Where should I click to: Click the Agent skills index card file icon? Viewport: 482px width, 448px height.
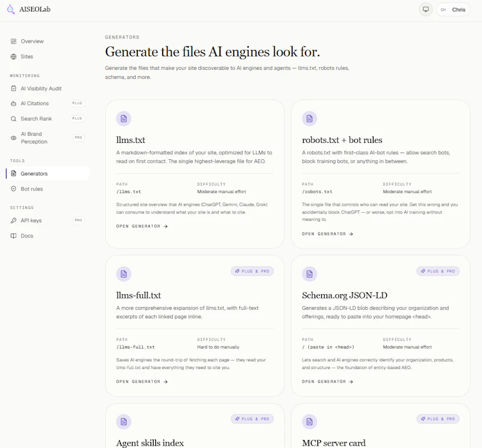pyautogui.click(x=124, y=421)
